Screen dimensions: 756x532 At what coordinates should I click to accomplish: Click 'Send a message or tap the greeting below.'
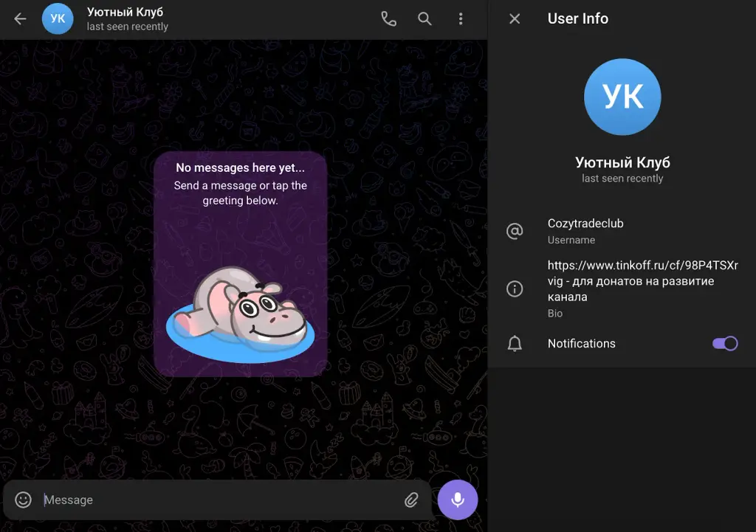(240, 193)
